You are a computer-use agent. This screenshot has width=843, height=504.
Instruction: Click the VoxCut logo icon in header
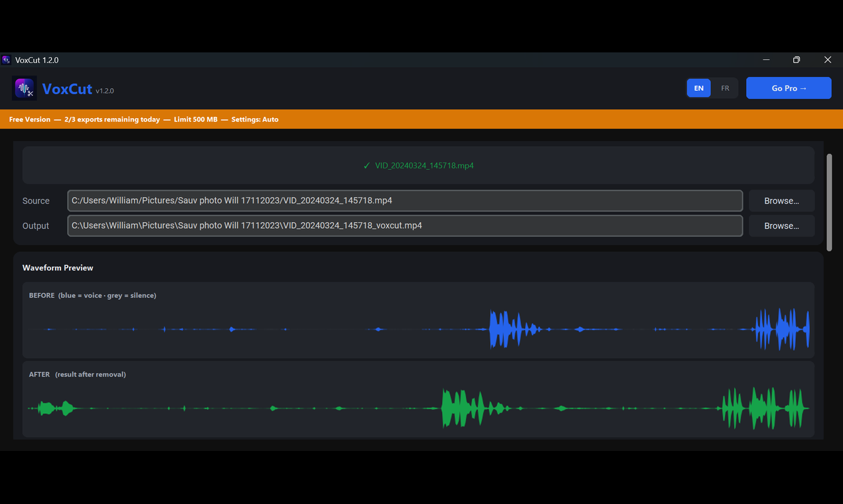click(25, 88)
